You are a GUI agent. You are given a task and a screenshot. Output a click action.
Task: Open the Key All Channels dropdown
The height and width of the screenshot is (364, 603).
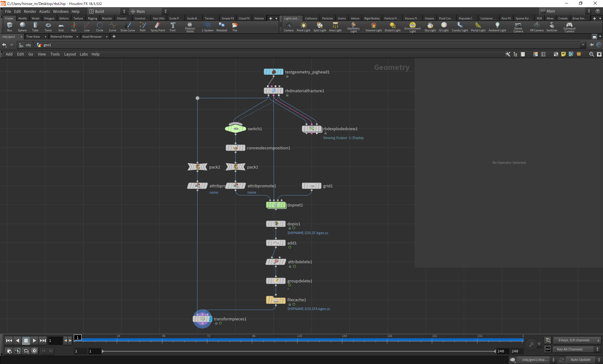tap(577, 349)
